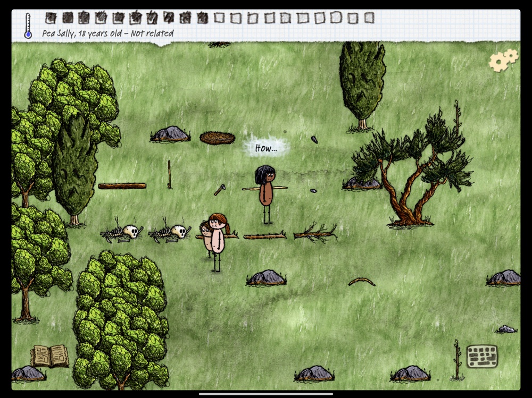Pick up small flat stone above the keyboard icon

[506, 329]
